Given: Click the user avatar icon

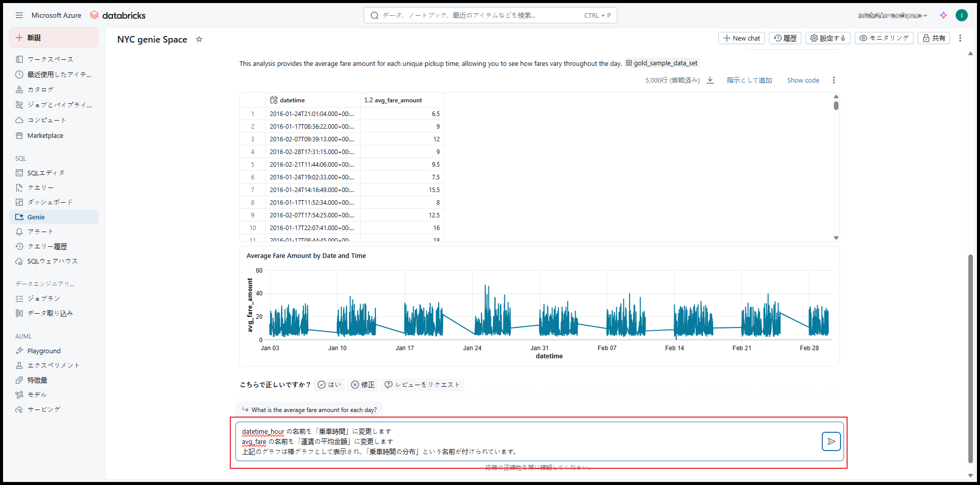Looking at the screenshot, I should (961, 15).
